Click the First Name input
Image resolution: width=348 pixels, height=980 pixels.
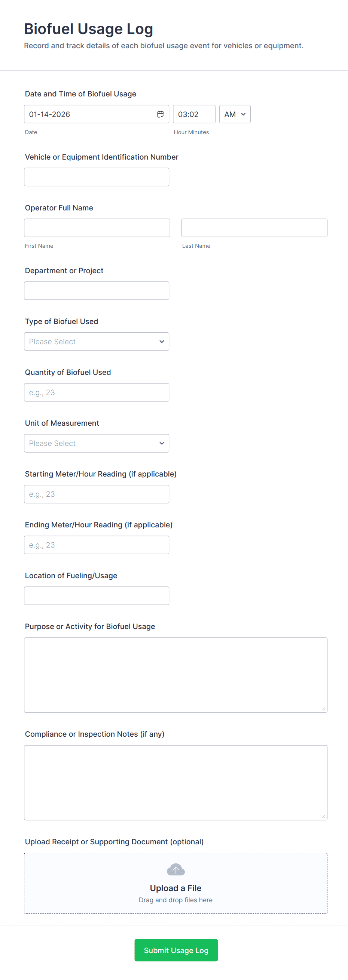coord(97,228)
